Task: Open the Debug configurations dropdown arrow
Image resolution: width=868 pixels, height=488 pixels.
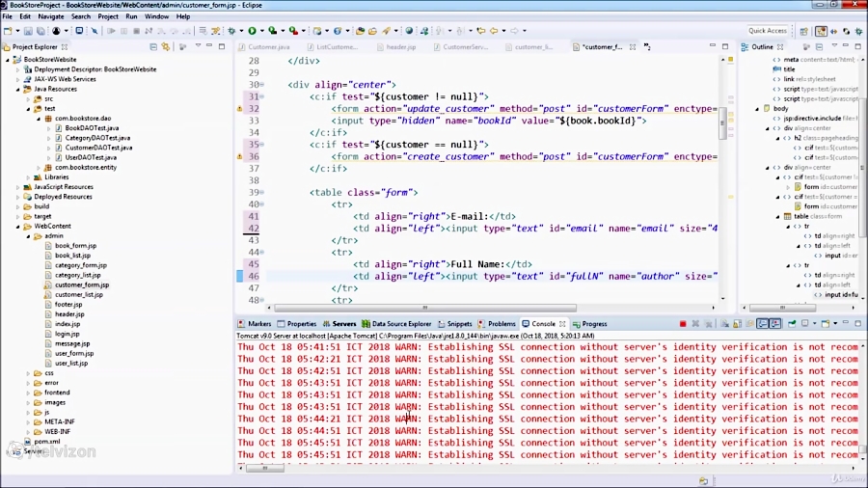Action: point(240,31)
